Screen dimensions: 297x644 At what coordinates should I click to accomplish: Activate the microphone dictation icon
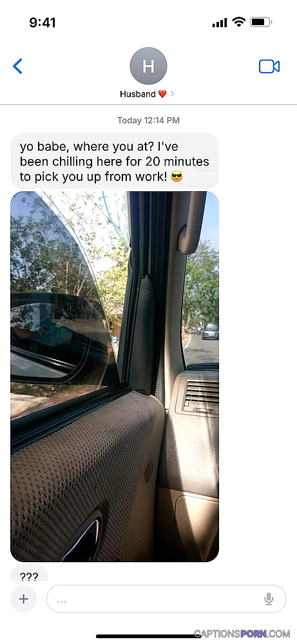[x=269, y=599]
